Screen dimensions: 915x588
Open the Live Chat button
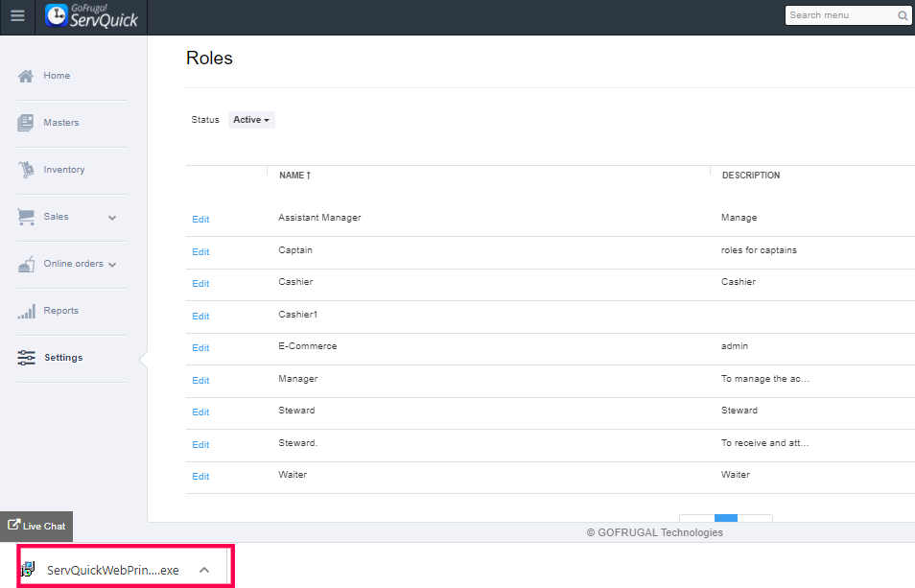point(36,527)
